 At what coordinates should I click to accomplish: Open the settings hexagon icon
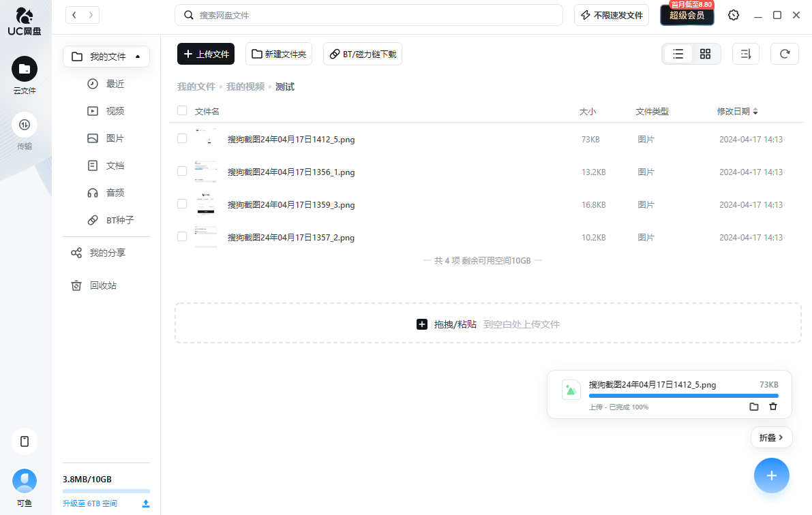(734, 15)
